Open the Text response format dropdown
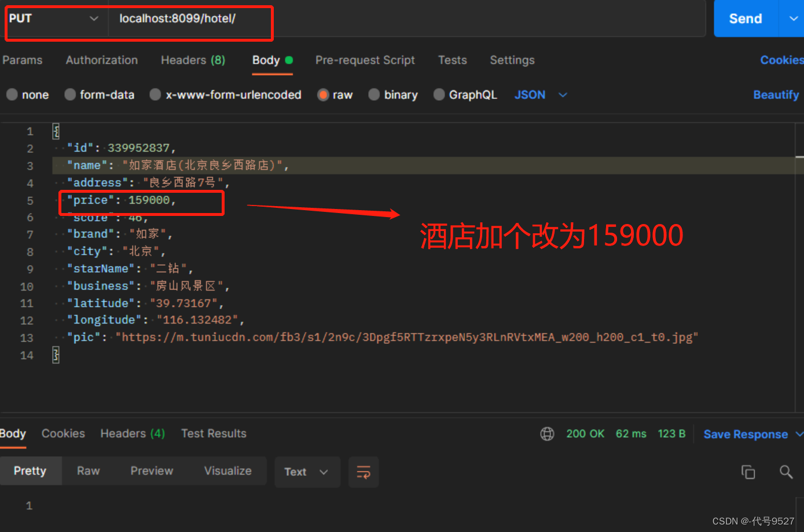Image resolution: width=804 pixels, height=532 pixels. (x=307, y=472)
